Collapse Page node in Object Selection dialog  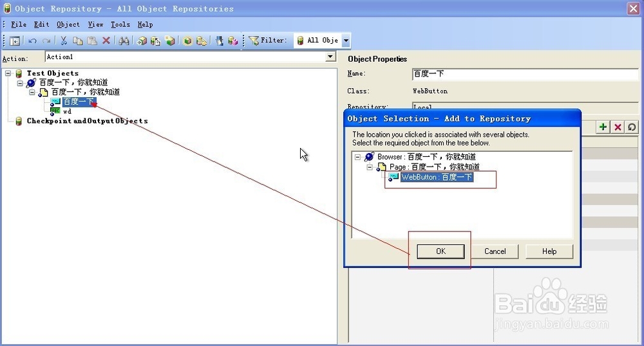[x=370, y=167]
